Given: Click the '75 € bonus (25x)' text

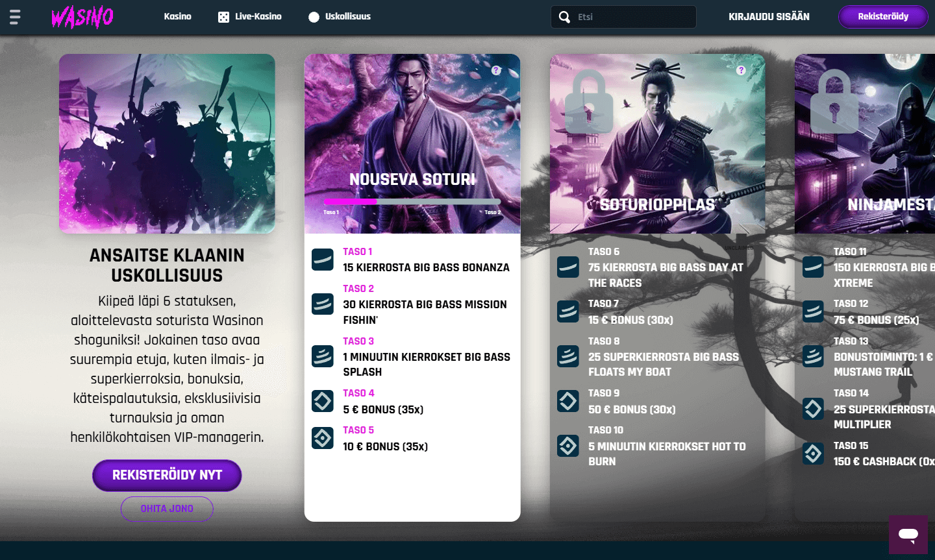Looking at the screenshot, I should [x=877, y=320].
